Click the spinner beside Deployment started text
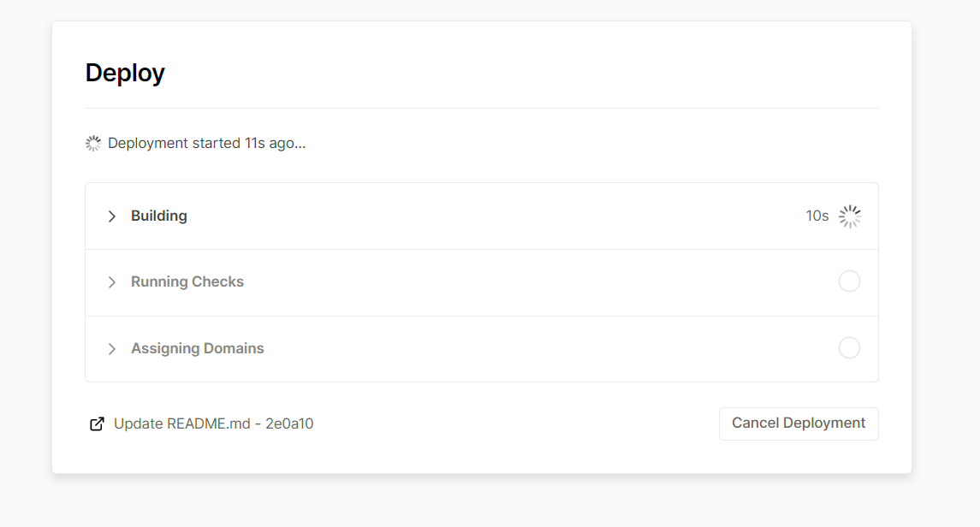Screen dimensions: 980x527 pos(93,144)
